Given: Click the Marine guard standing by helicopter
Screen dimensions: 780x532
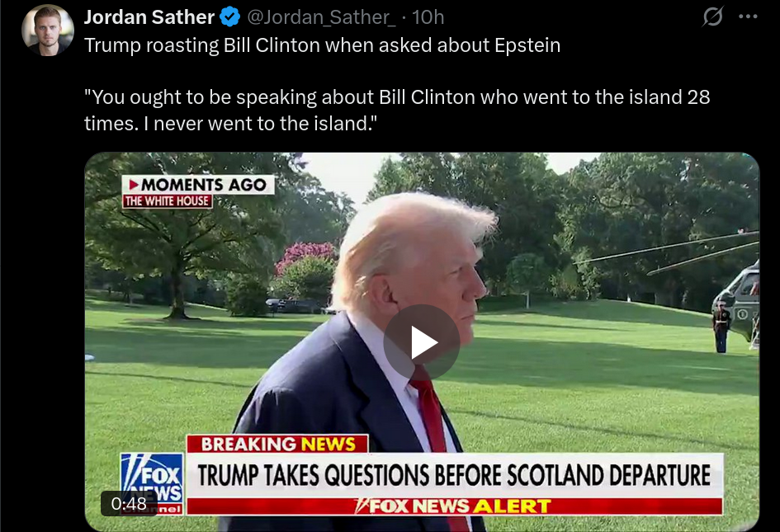Looking at the screenshot, I should [x=721, y=327].
